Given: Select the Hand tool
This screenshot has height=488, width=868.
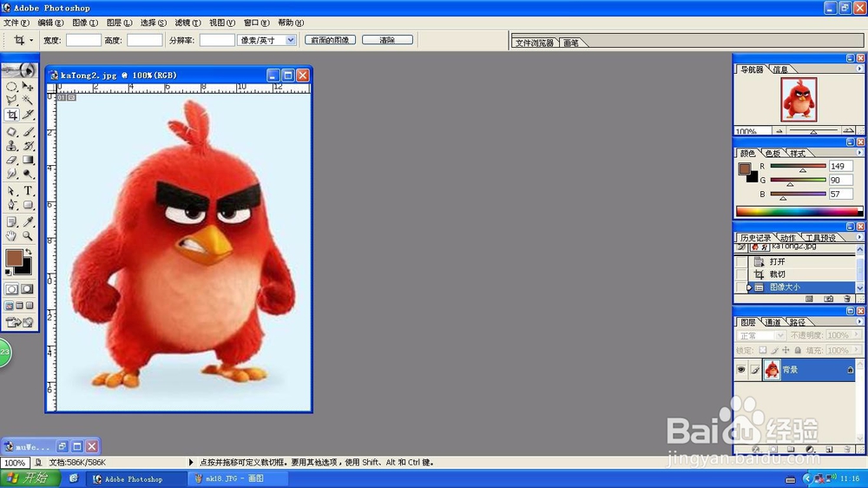Looking at the screenshot, I should tap(11, 236).
